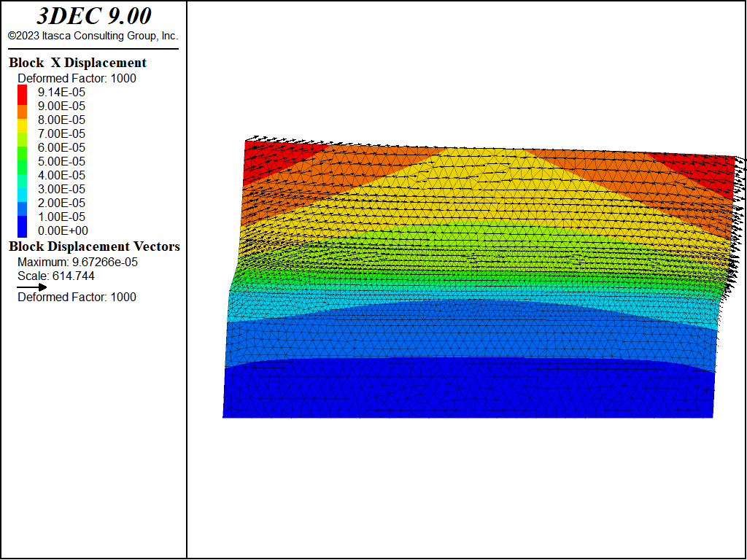Select the Block Displacement Vectors legend heading

94,246
